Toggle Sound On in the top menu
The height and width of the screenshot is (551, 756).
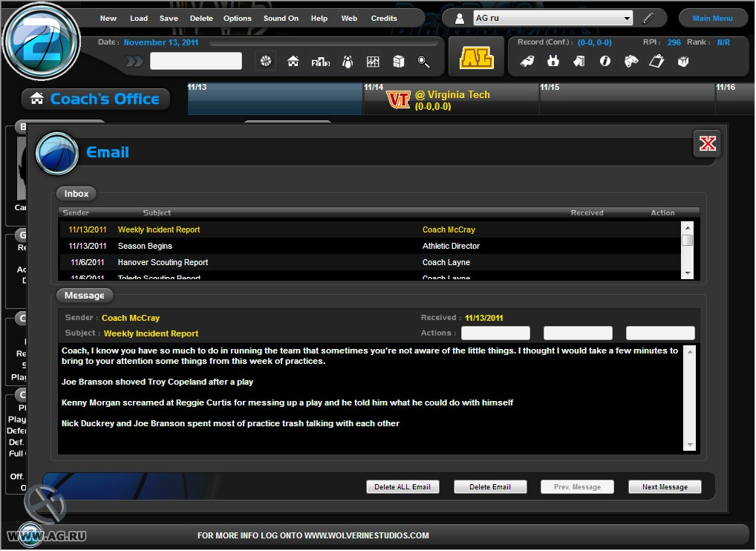pos(281,19)
